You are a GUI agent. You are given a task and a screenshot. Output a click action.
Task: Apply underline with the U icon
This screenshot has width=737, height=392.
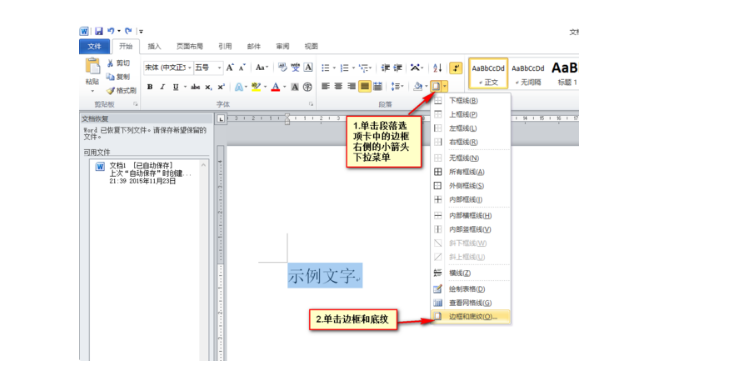(x=176, y=86)
